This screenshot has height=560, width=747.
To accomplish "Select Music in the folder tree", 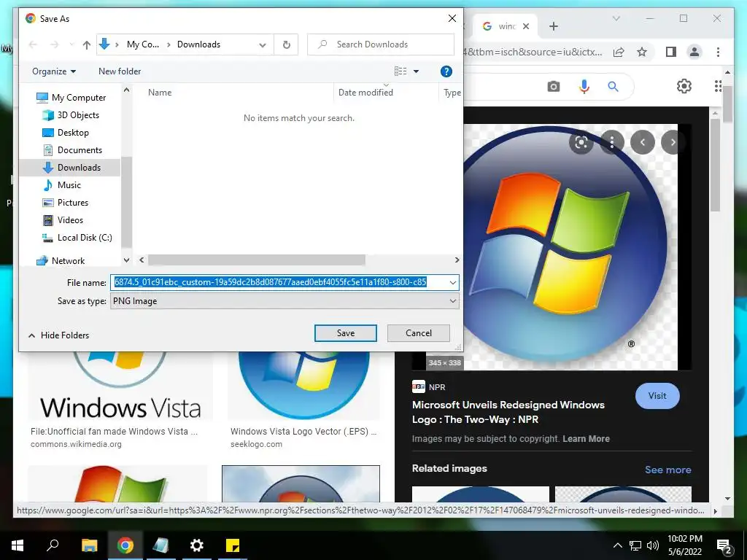I will (x=69, y=184).
